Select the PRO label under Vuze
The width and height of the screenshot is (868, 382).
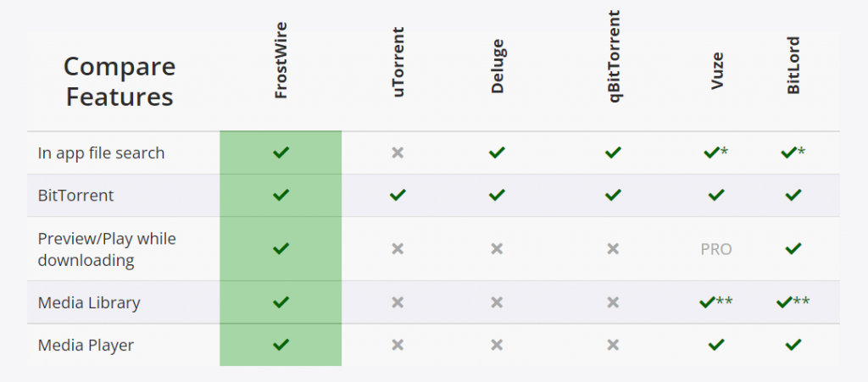tap(715, 249)
